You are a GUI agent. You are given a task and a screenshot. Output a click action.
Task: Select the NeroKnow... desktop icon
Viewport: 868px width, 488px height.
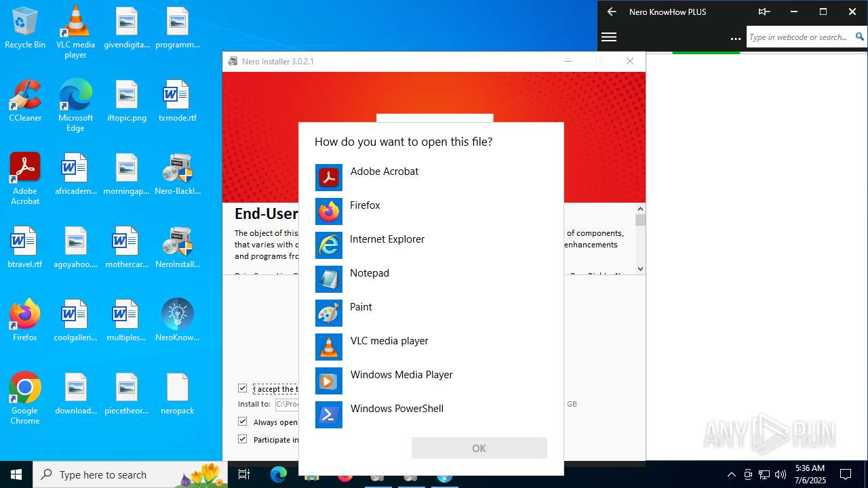pos(178,320)
